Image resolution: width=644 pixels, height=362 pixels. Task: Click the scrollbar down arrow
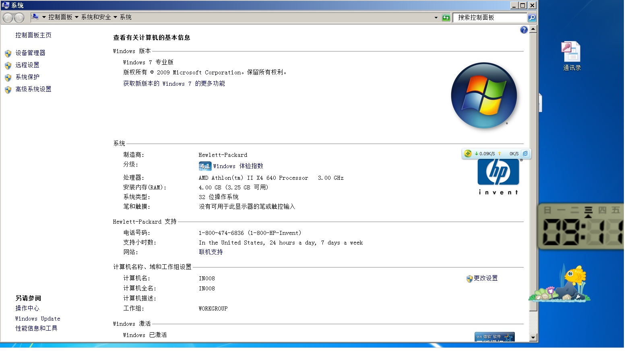point(533,338)
